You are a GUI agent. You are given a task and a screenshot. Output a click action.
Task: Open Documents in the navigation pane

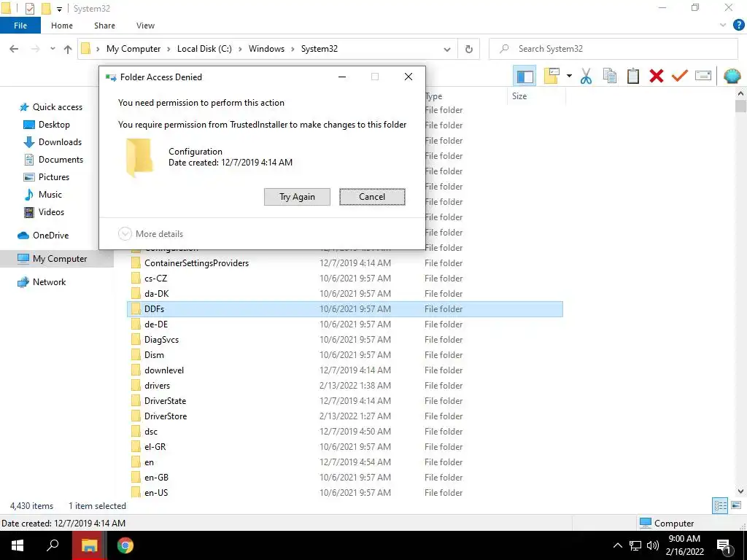pyautogui.click(x=53, y=160)
